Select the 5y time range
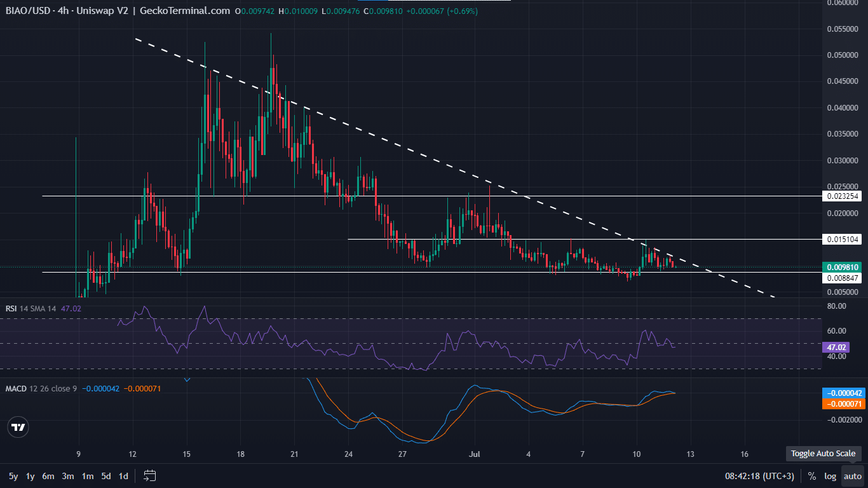Viewport: 868px width, 488px height. coord(13,476)
